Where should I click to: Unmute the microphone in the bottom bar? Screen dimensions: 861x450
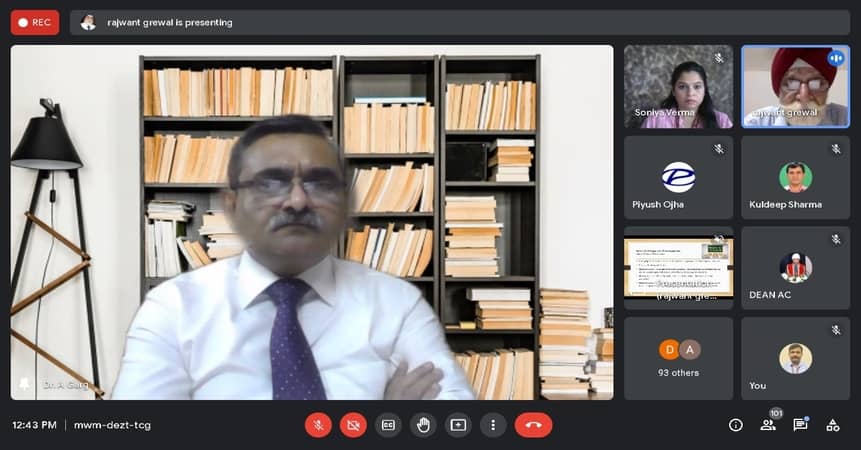[x=318, y=425]
